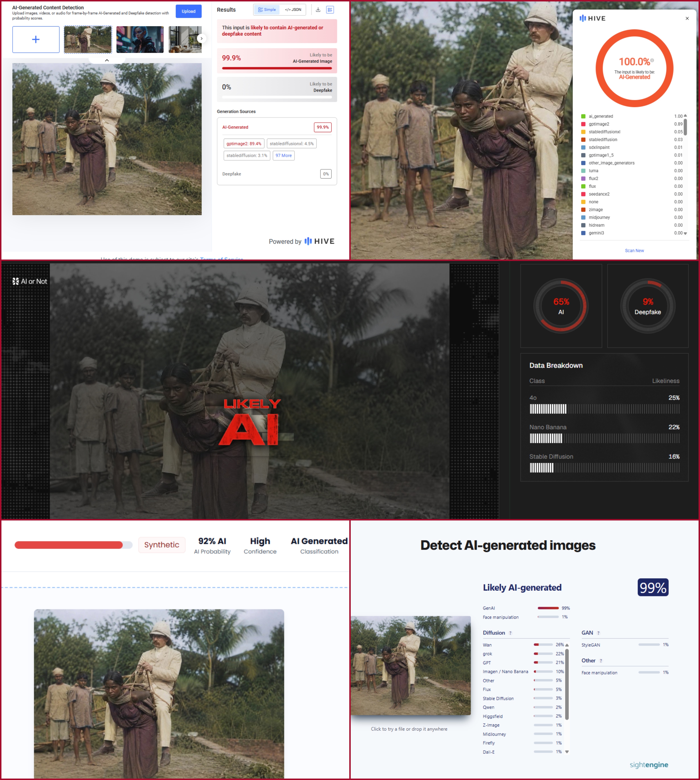This screenshot has height=780, width=700.
Task: Expand the 97 More generation sources
Action: click(283, 155)
